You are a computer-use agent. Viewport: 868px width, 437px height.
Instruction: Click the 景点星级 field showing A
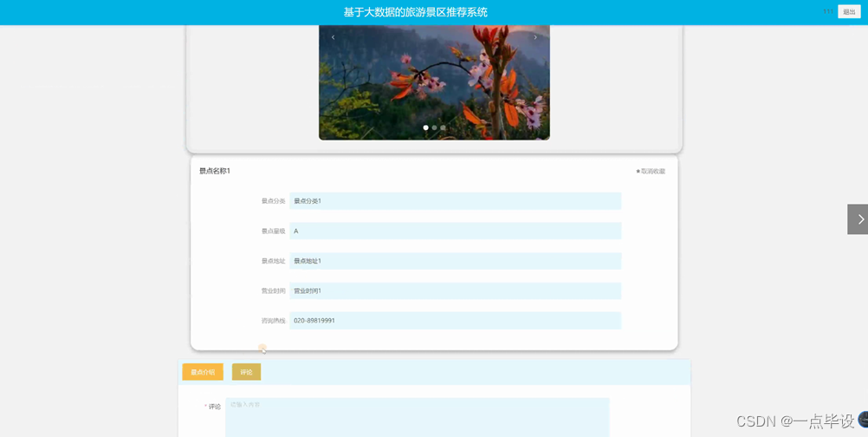tap(455, 231)
